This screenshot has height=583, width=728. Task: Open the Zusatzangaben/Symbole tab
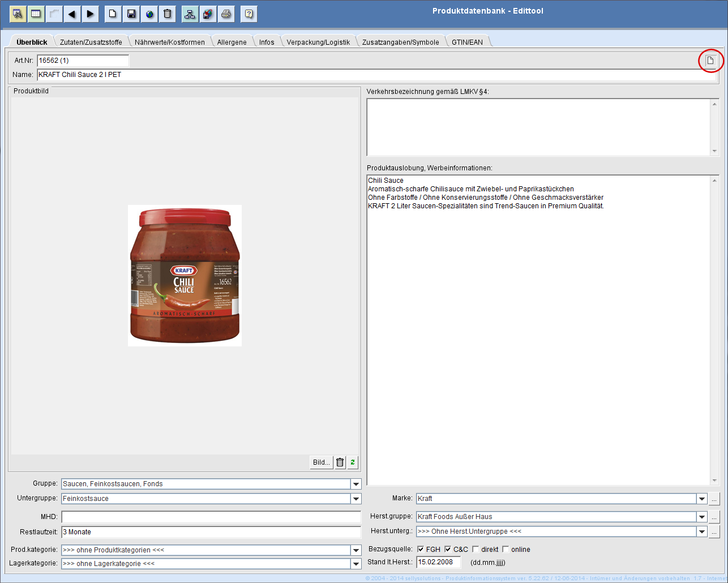tap(401, 42)
